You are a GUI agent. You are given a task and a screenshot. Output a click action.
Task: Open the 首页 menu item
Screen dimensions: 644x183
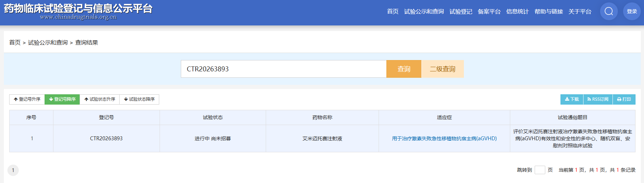[393, 12]
